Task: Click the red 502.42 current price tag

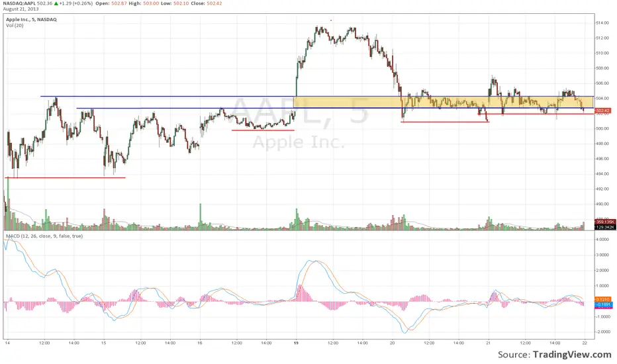Action: coord(602,111)
